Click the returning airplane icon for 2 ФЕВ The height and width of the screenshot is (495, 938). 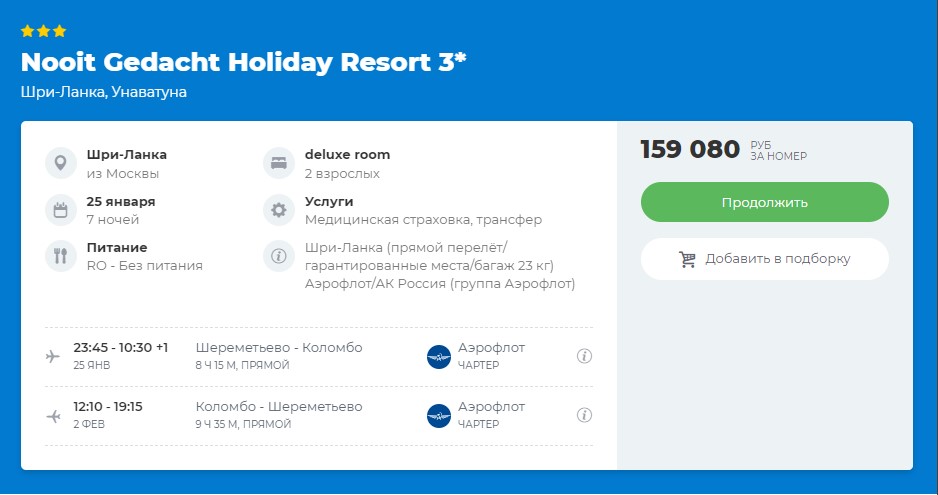(53, 416)
